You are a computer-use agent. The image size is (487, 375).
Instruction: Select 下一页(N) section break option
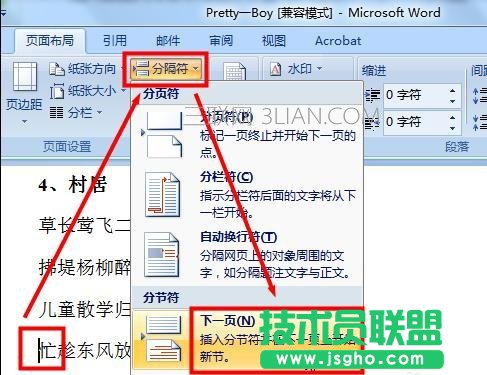247,340
